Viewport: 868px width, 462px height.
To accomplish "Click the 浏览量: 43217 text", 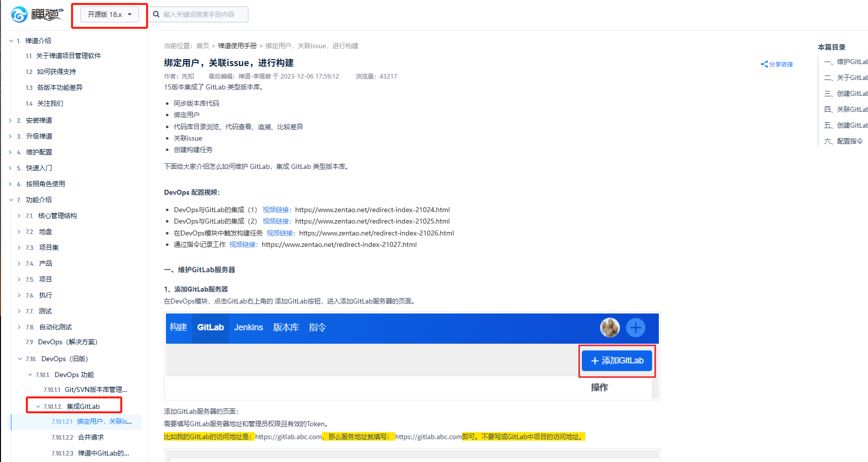I will 376,76.
